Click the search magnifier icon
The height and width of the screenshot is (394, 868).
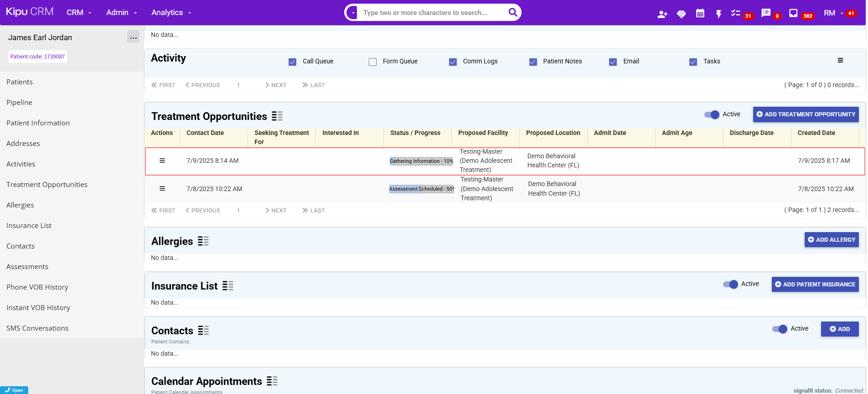513,12
